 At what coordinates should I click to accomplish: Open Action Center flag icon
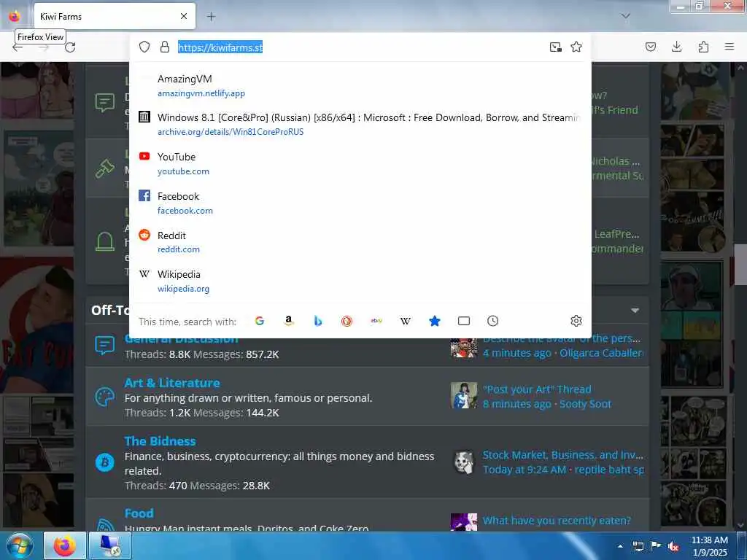656,546
